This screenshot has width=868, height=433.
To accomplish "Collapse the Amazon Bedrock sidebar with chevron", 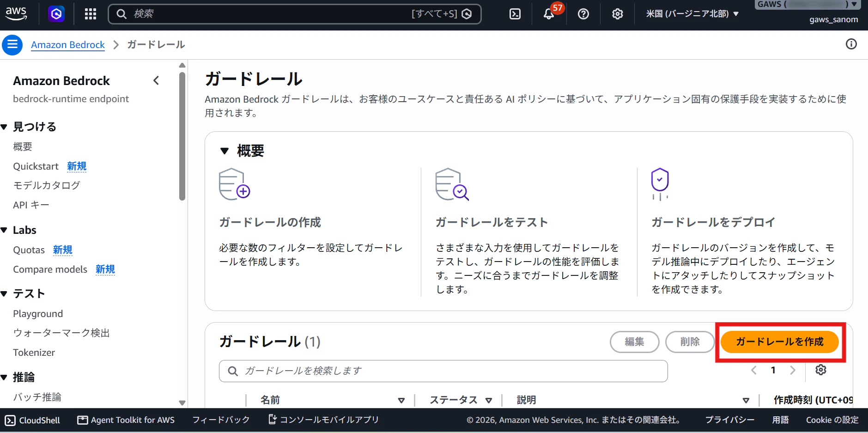I will (x=156, y=80).
